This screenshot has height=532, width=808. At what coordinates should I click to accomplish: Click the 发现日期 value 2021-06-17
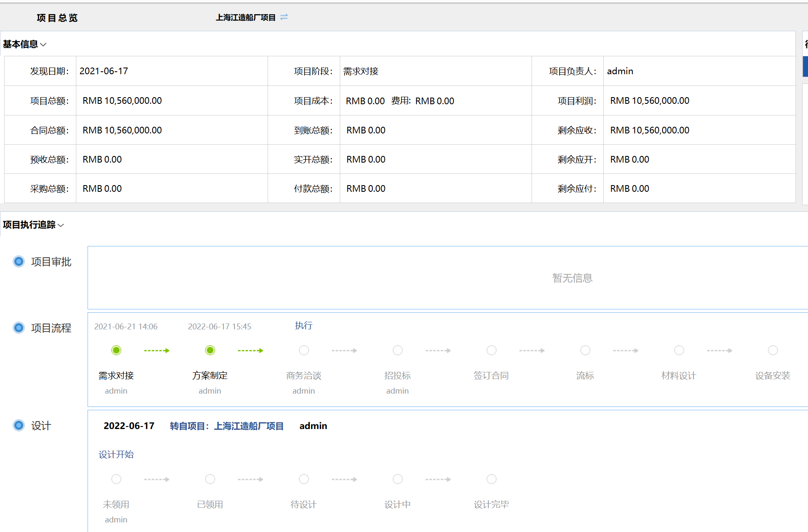point(104,71)
